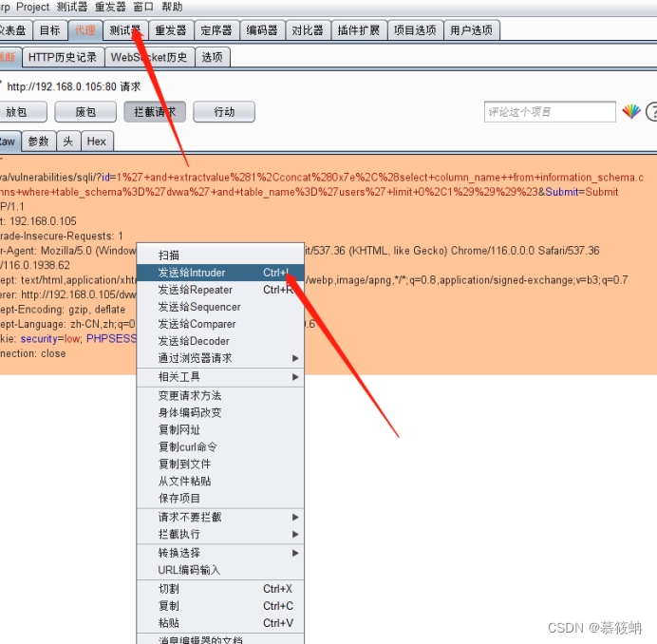Select 身体编码改变 menu item

(220, 412)
